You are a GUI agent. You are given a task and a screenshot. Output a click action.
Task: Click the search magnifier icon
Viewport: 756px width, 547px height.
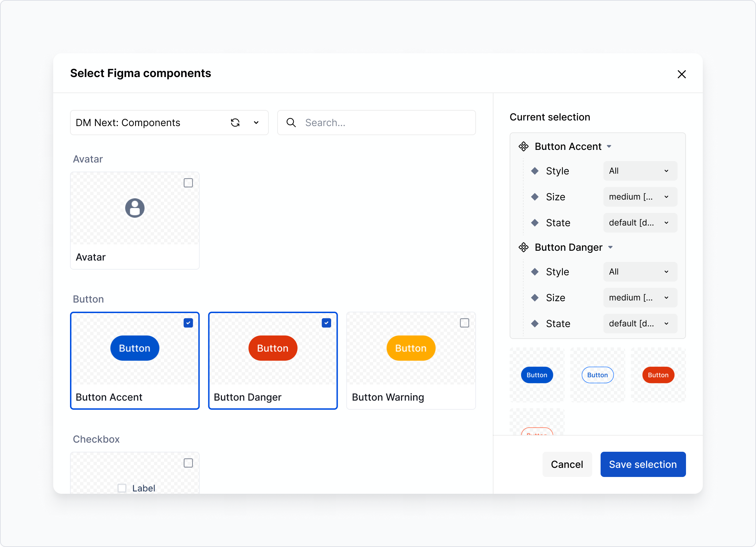pos(291,123)
